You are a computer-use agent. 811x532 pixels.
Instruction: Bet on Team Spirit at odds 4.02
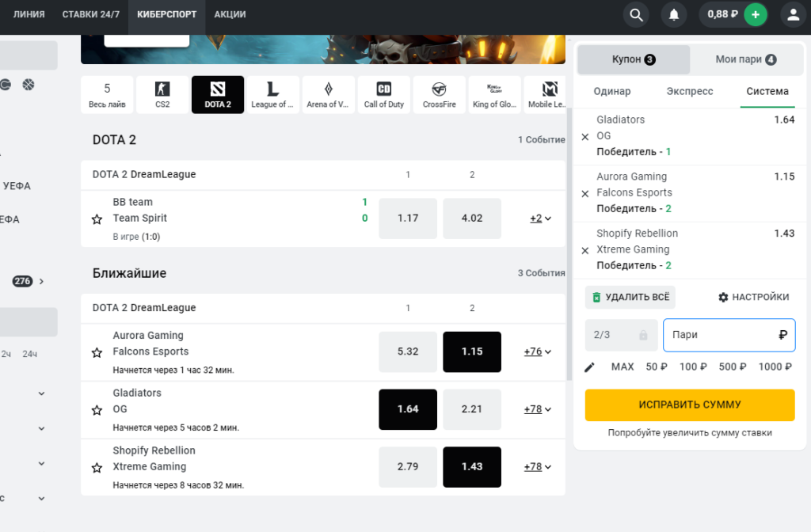(x=472, y=218)
